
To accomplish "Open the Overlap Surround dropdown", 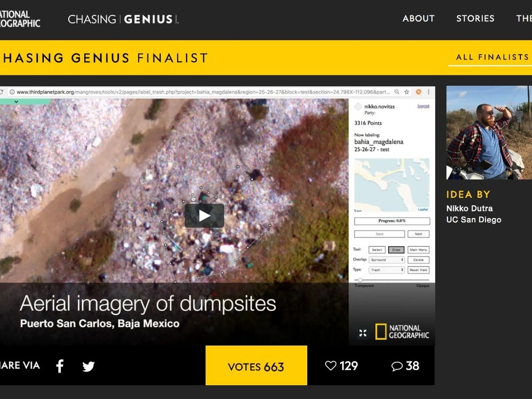I will click(x=387, y=260).
